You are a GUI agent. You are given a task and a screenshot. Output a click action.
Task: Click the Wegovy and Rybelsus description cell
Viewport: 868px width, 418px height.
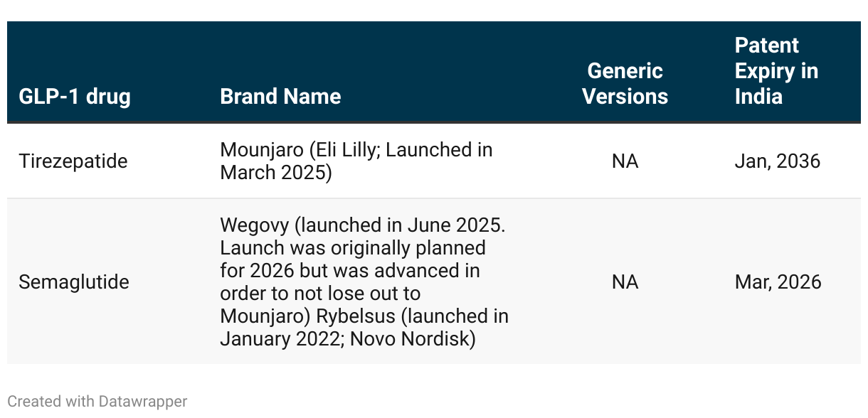pos(364,282)
